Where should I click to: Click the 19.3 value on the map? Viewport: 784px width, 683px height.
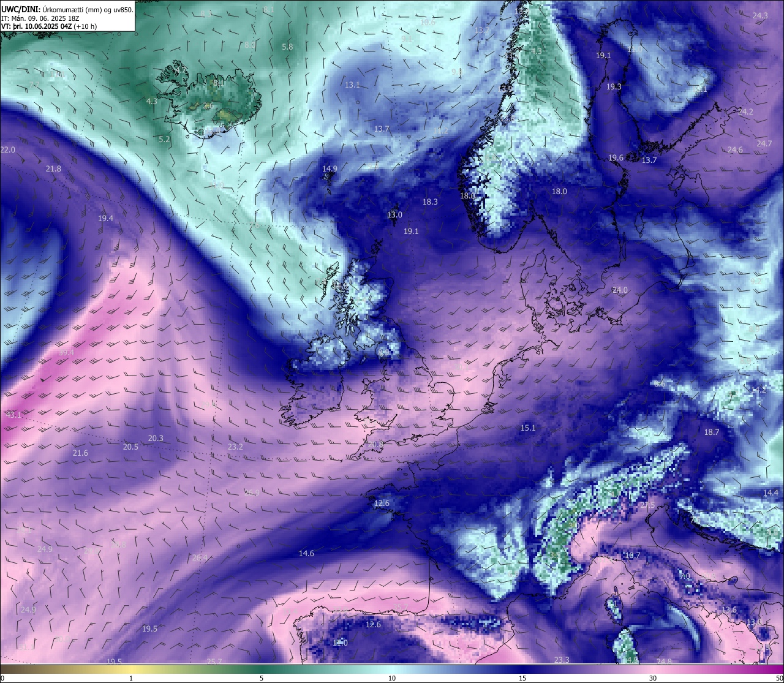coord(614,86)
